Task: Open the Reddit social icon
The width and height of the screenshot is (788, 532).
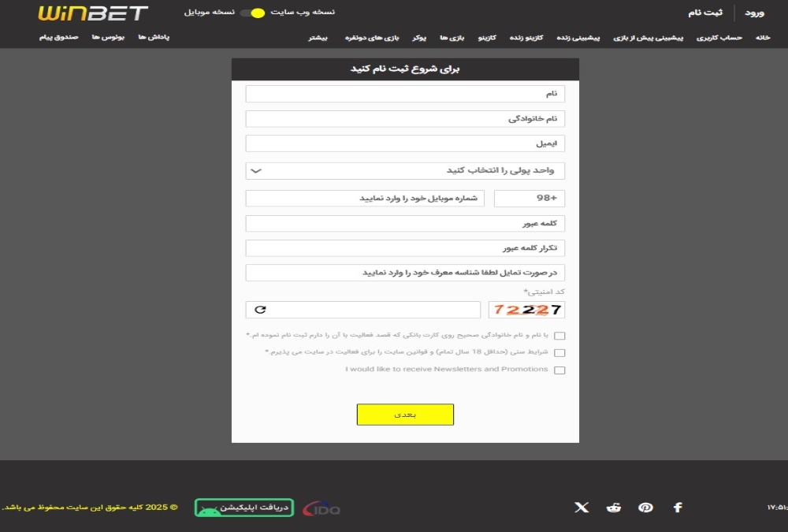Action: click(x=614, y=508)
